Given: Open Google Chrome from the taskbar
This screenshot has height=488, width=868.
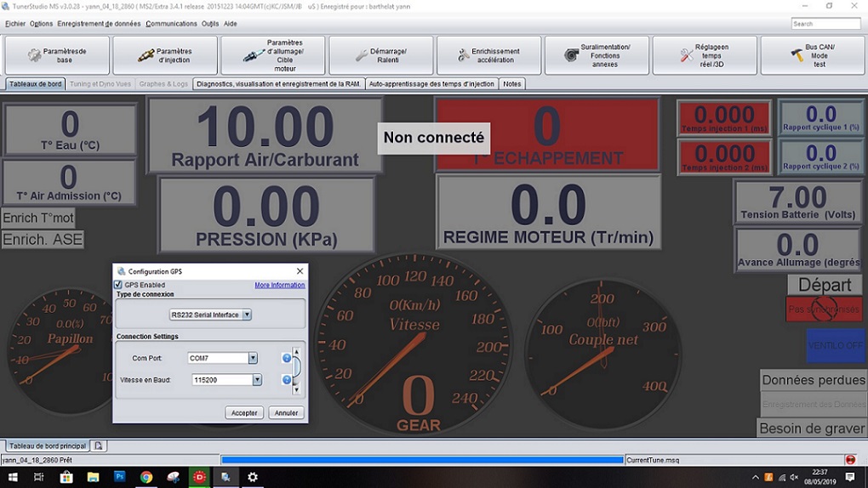Looking at the screenshot, I should (146, 478).
